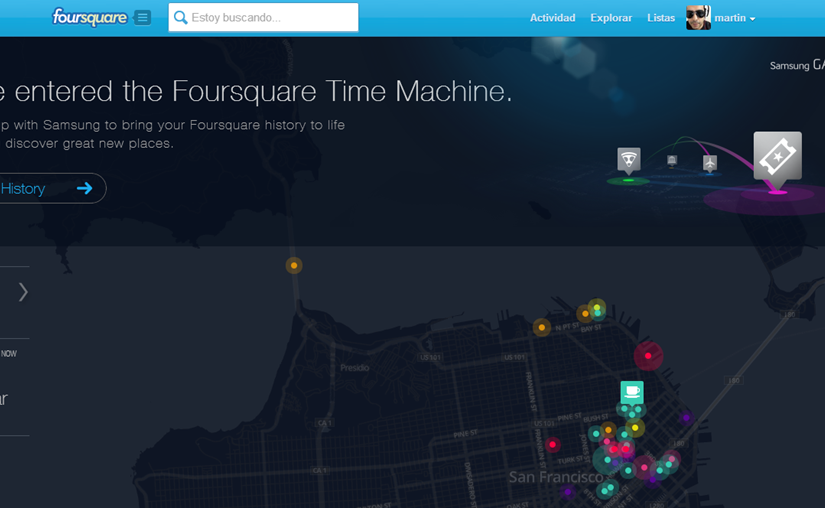This screenshot has width=825, height=508.
Task: Click the History button arrow
Action: [84, 188]
